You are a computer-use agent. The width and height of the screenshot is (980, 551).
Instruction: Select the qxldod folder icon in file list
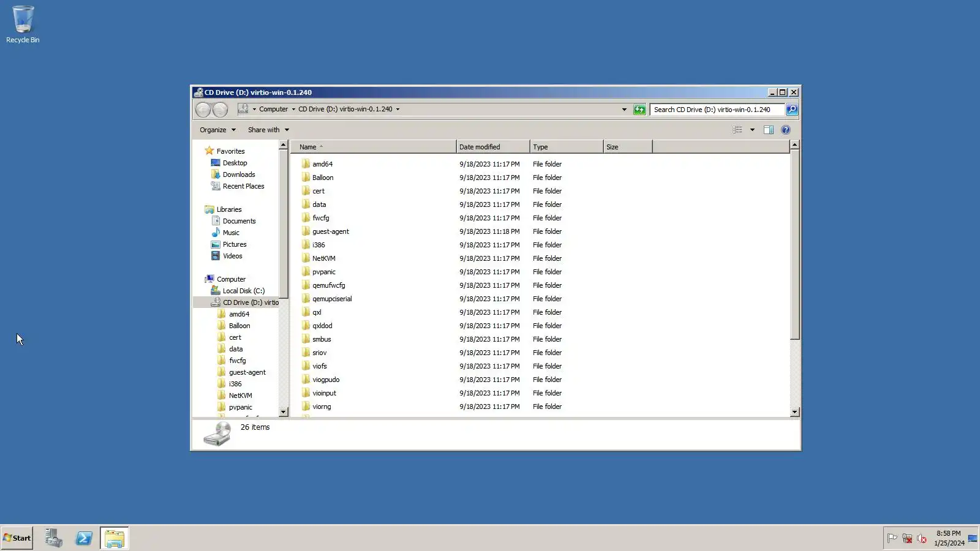tap(306, 325)
